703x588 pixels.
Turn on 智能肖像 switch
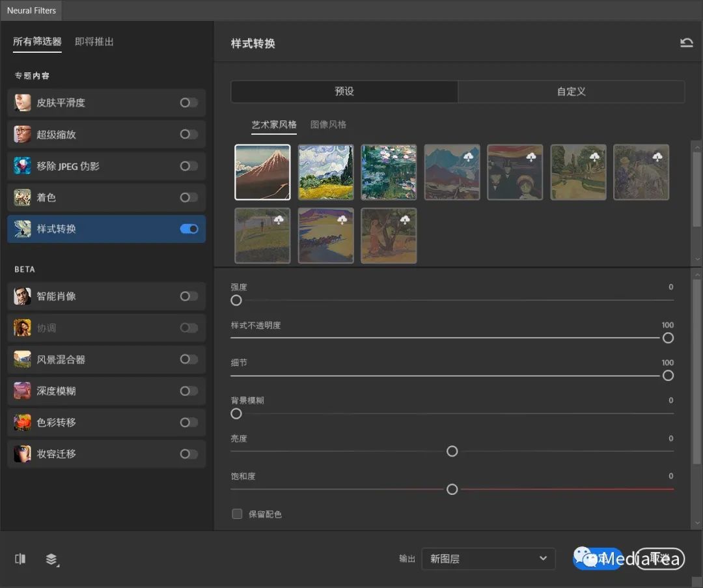pos(189,296)
